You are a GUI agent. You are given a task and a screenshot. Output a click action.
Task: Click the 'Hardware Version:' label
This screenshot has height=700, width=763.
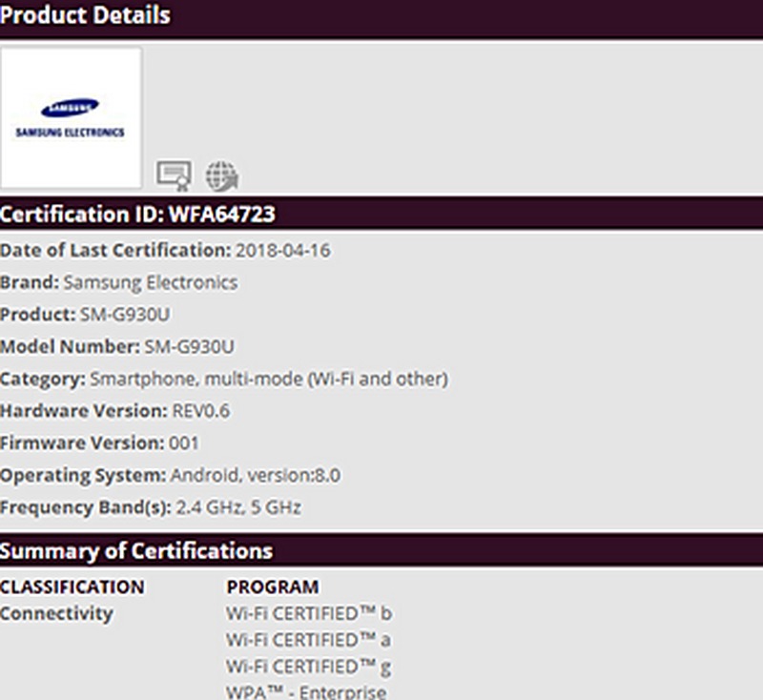tap(84, 411)
